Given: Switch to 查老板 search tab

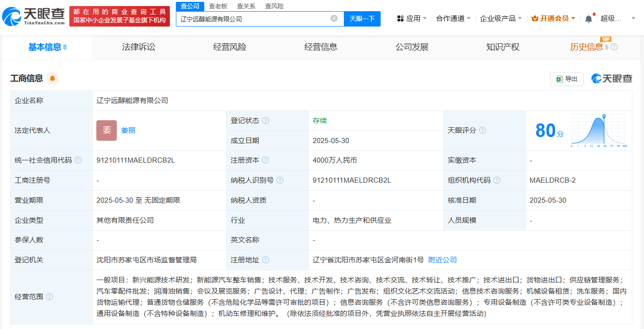Looking at the screenshot, I should point(218,6).
